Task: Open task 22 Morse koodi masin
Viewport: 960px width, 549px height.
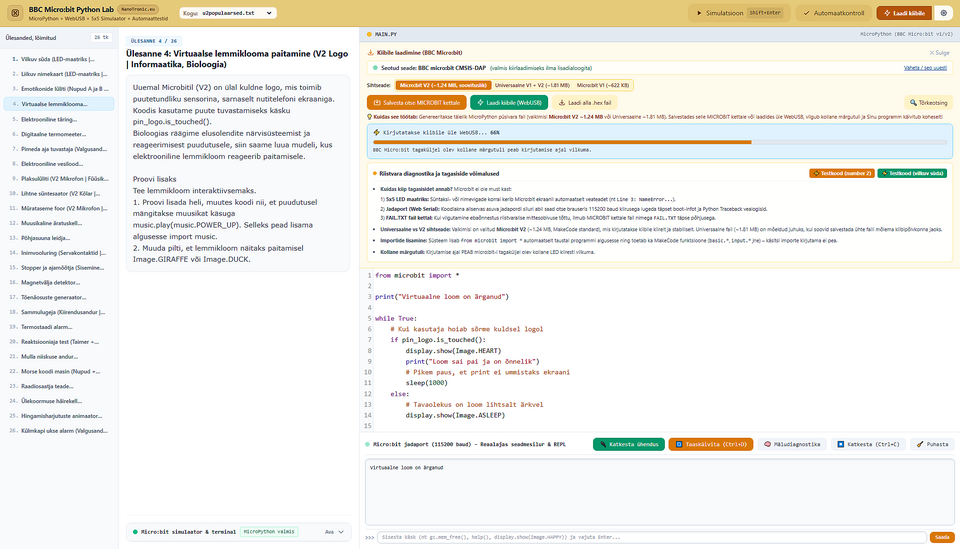Action: 59,372
